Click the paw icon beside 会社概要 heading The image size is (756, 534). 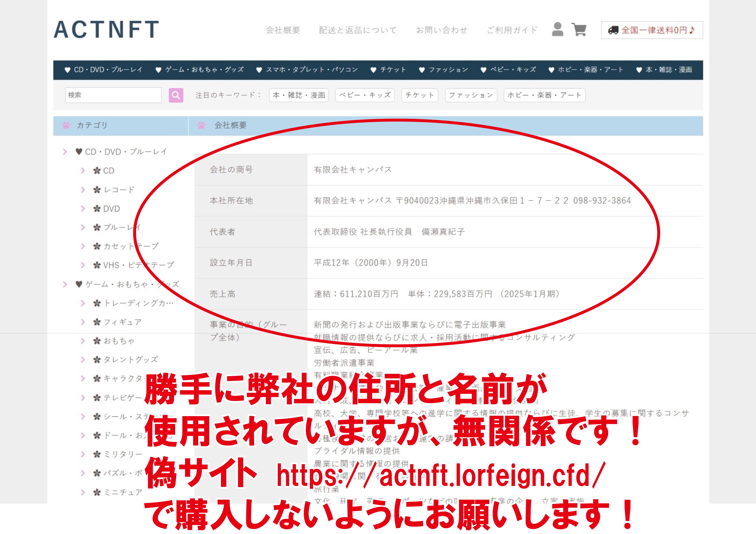pyautogui.click(x=202, y=125)
